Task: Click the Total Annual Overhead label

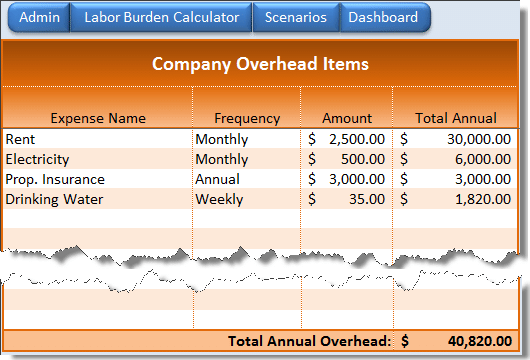Action: (x=309, y=341)
